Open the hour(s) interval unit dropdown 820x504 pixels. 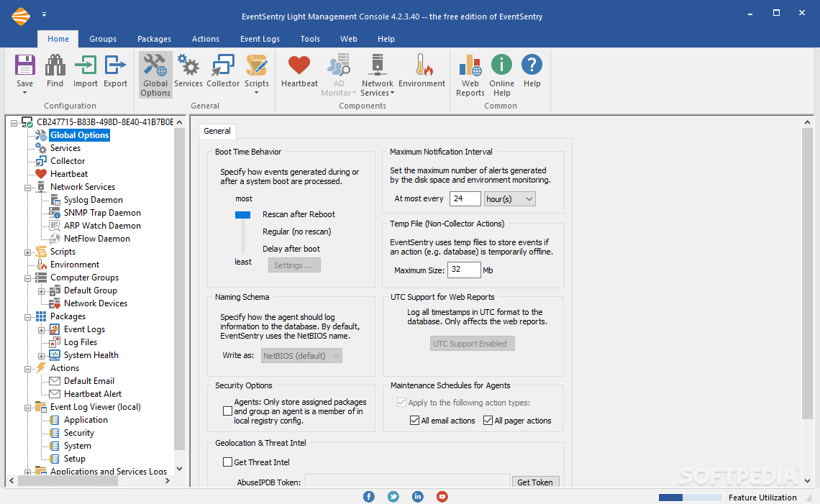[510, 198]
